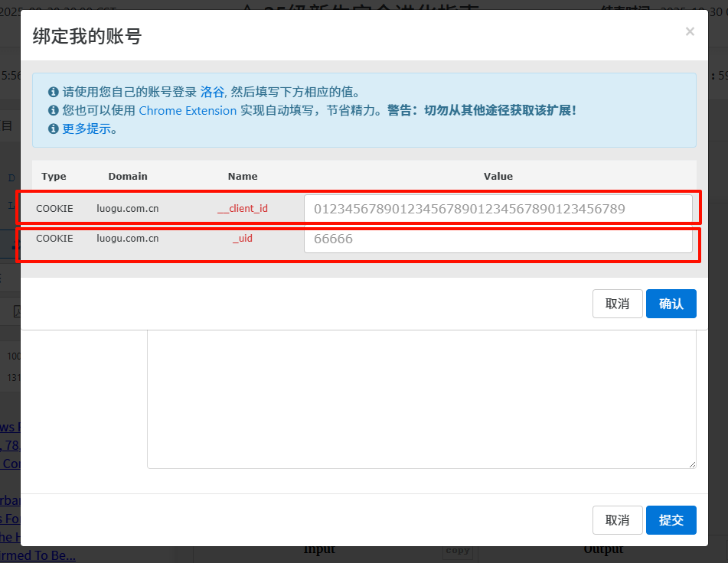This screenshot has width=728, height=563.
Task: Select the red __client_id cookie name
Action: point(243,209)
